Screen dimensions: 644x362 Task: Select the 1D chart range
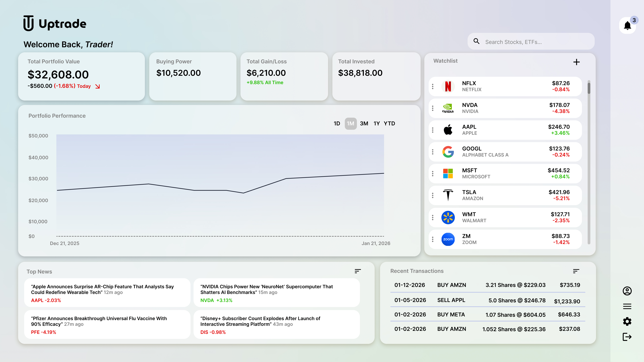click(x=337, y=123)
